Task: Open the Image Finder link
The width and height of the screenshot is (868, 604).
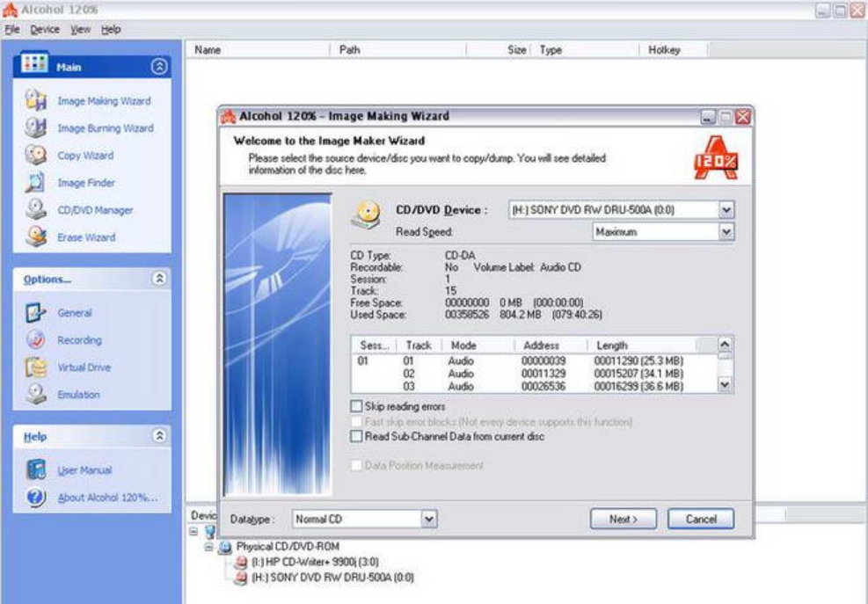Action: click(x=86, y=183)
